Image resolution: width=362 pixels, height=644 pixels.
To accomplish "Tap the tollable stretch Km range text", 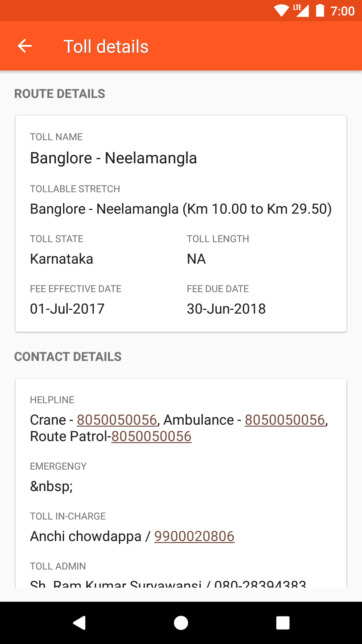I will click(x=181, y=209).
